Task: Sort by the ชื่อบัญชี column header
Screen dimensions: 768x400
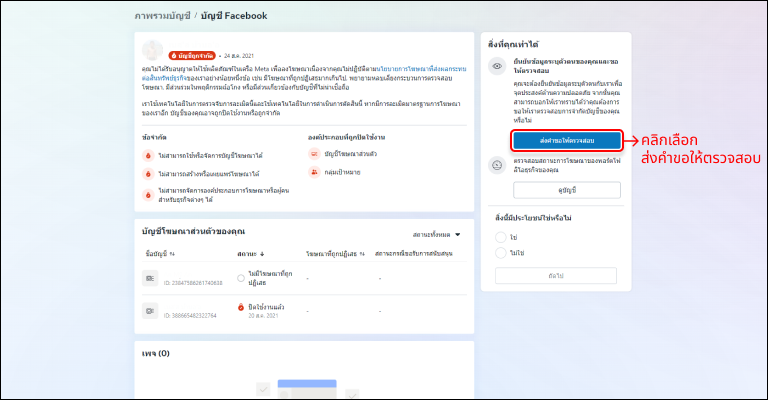Action: click(160, 254)
